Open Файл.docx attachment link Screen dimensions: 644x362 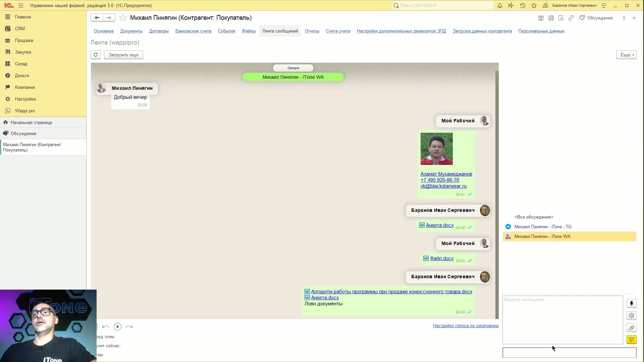click(441, 258)
